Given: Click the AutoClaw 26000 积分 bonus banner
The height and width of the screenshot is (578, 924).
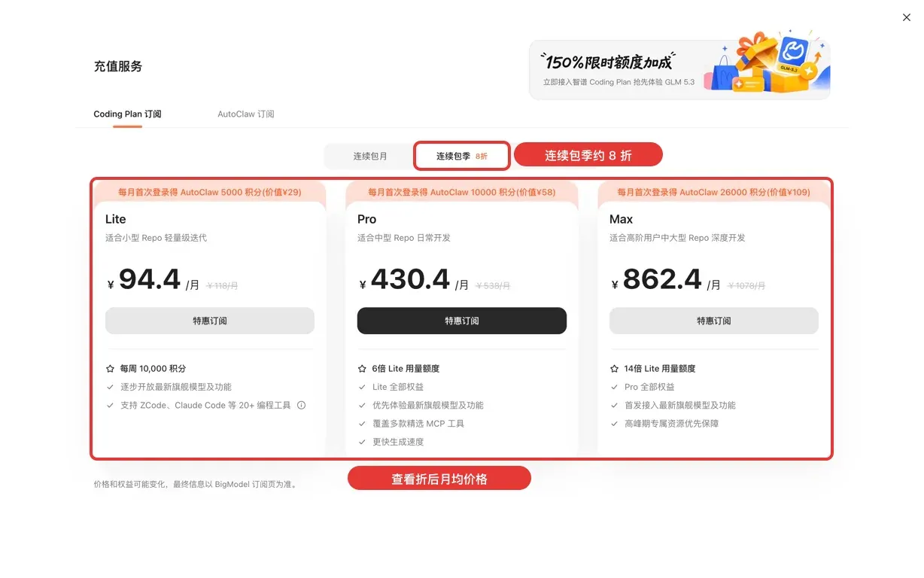Looking at the screenshot, I should (714, 192).
